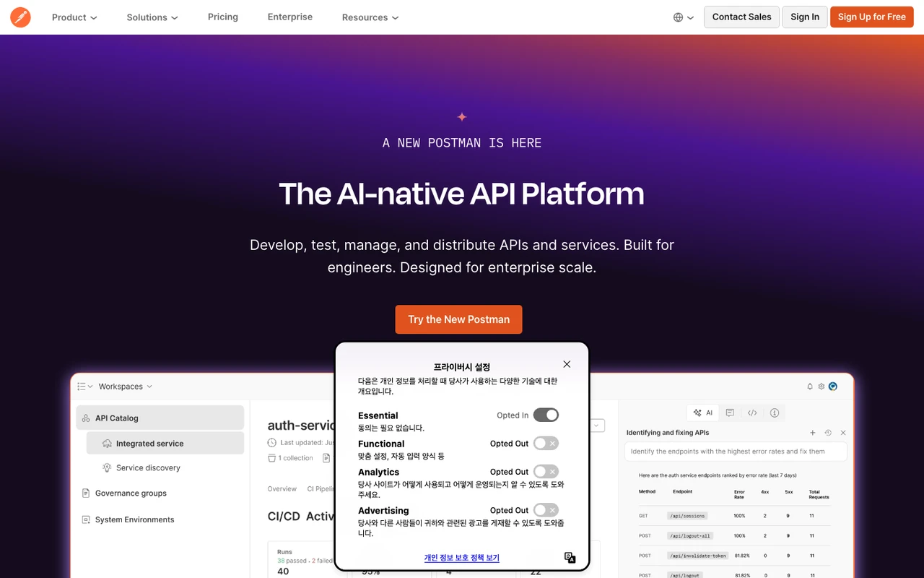The image size is (924, 578).
Task: Open the Solutions dropdown menu
Action: coord(152,17)
